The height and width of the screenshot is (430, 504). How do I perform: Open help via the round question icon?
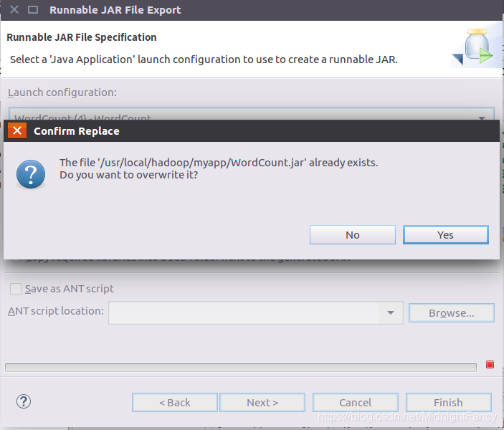[24, 402]
